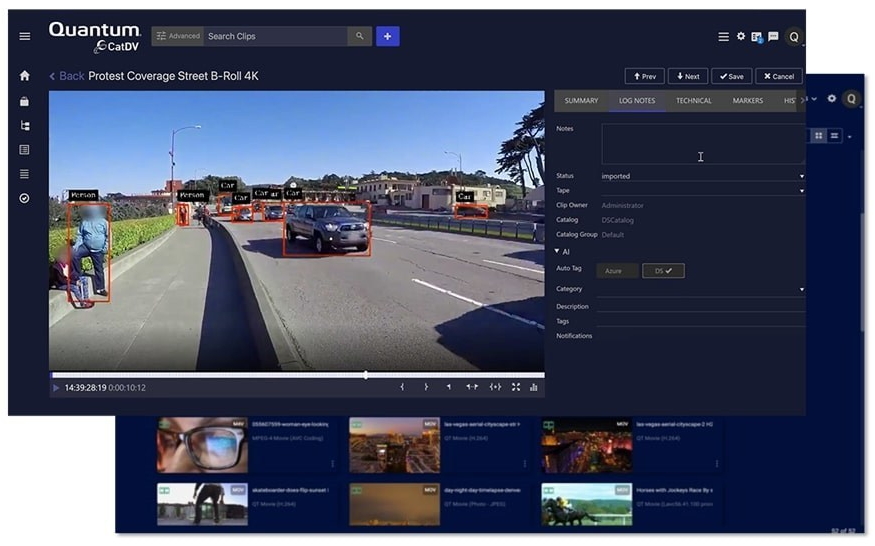875x546 pixels.
Task: Click the Tags field
Action: coord(700,320)
